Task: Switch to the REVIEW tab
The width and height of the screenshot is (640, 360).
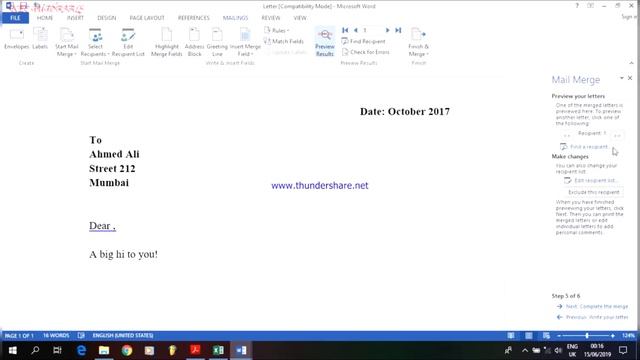Action: 271,18
